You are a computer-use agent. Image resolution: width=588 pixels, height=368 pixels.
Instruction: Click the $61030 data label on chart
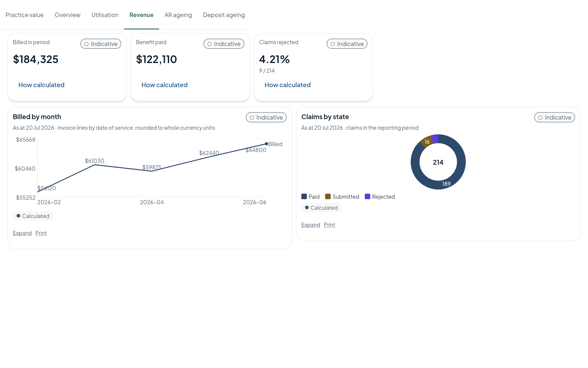(x=95, y=161)
